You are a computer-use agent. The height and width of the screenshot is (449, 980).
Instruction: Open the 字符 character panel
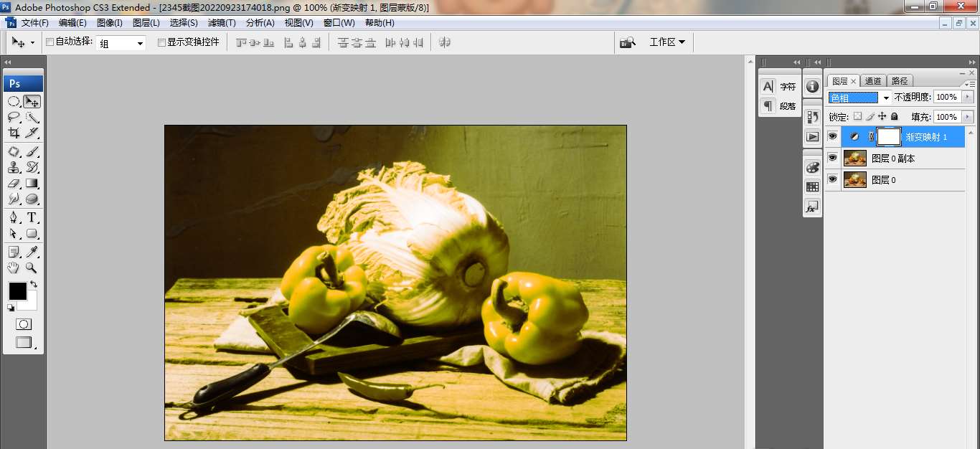[779, 87]
